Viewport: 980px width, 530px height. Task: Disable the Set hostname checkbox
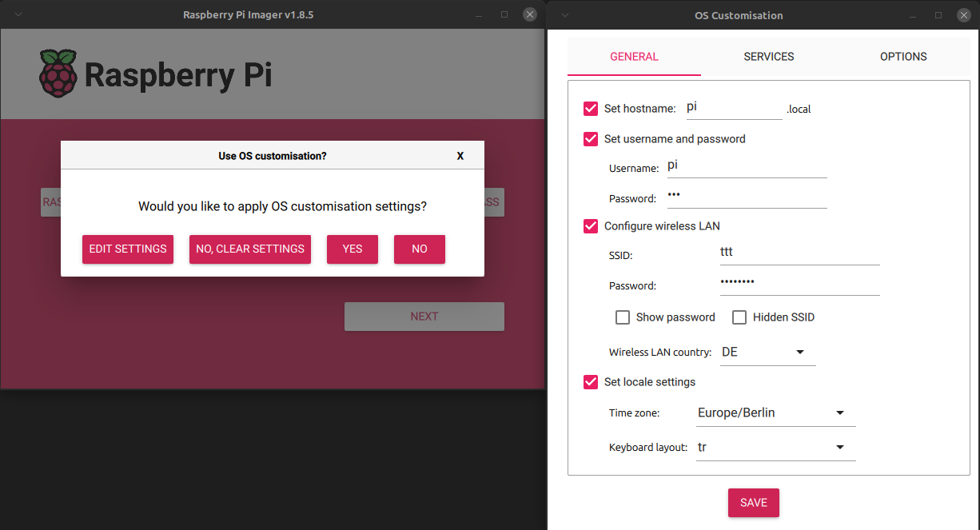591,109
